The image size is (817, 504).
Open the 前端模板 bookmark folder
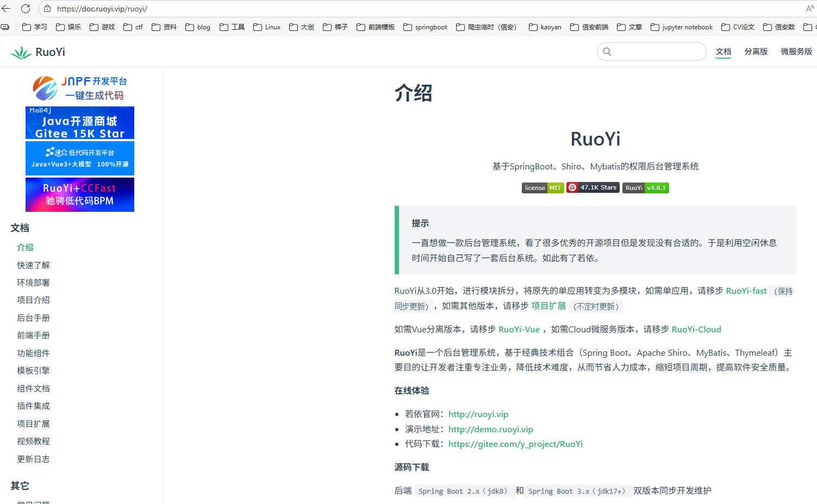(376, 27)
